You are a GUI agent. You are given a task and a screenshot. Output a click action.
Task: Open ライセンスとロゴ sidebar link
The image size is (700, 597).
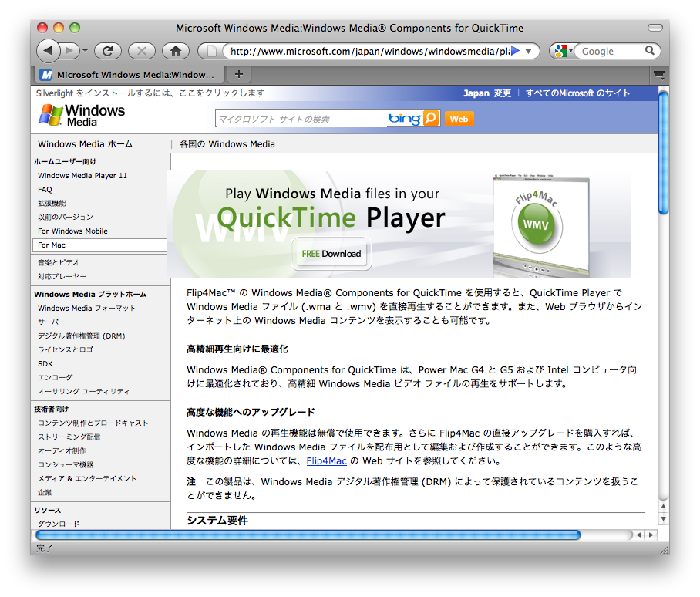click(66, 349)
